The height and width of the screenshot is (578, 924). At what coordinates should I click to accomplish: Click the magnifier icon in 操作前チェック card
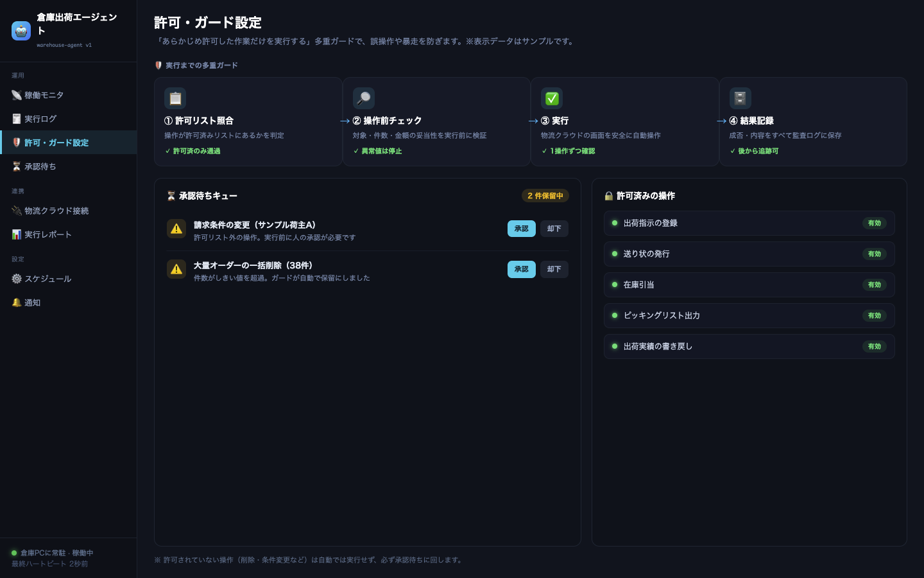click(x=364, y=98)
